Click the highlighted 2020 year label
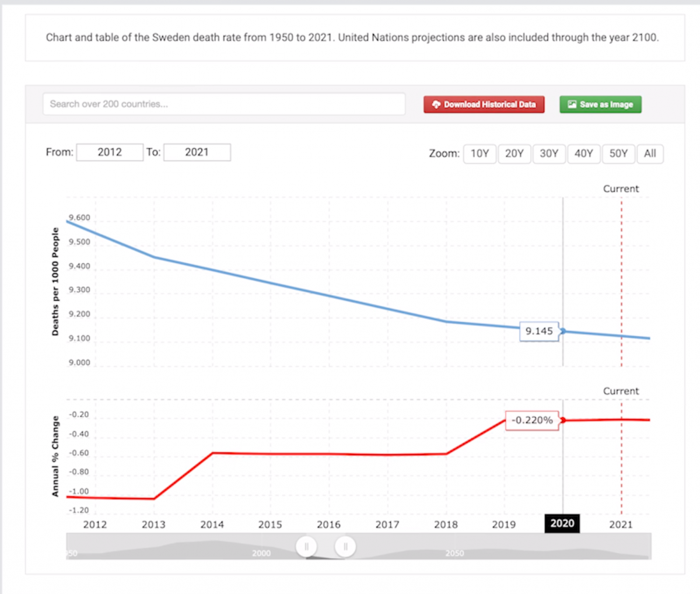The width and height of the screenshot is (700, 594). (562, 523)
